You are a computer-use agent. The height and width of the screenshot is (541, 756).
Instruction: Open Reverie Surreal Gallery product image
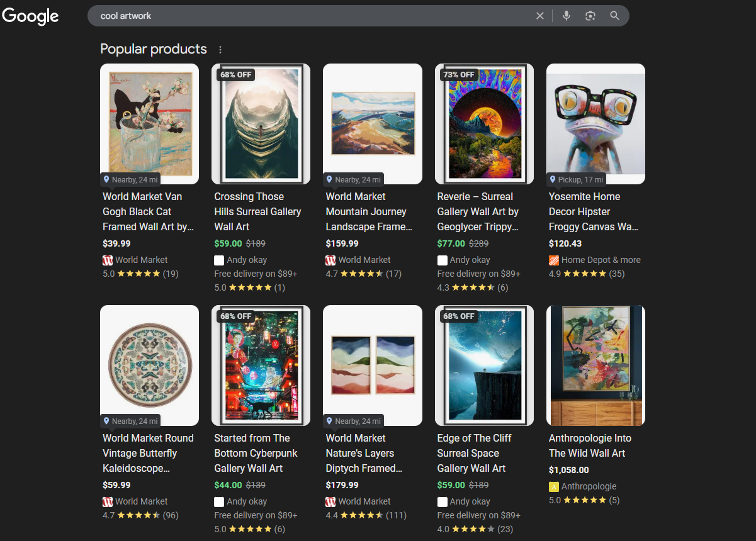coord(484,124)
